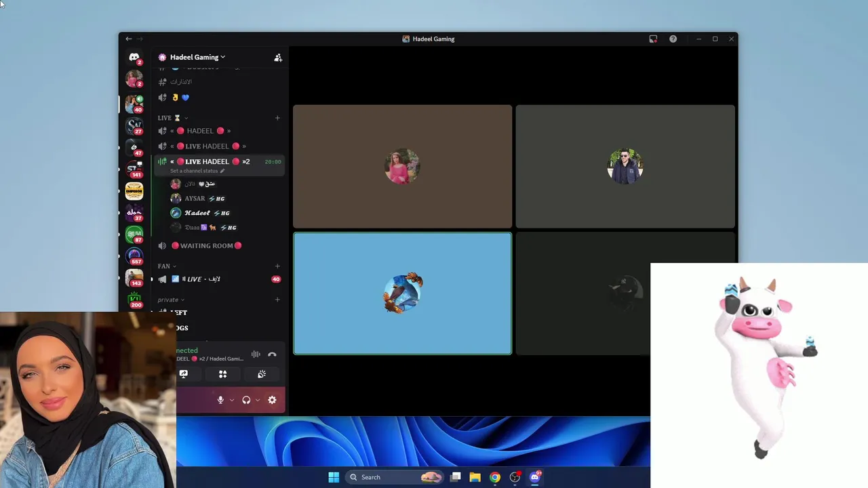Click the Discord inbox icon in title bar
The width and height of the screenshot is (868, 488).
pyautogui.click(x=653, y=39)
